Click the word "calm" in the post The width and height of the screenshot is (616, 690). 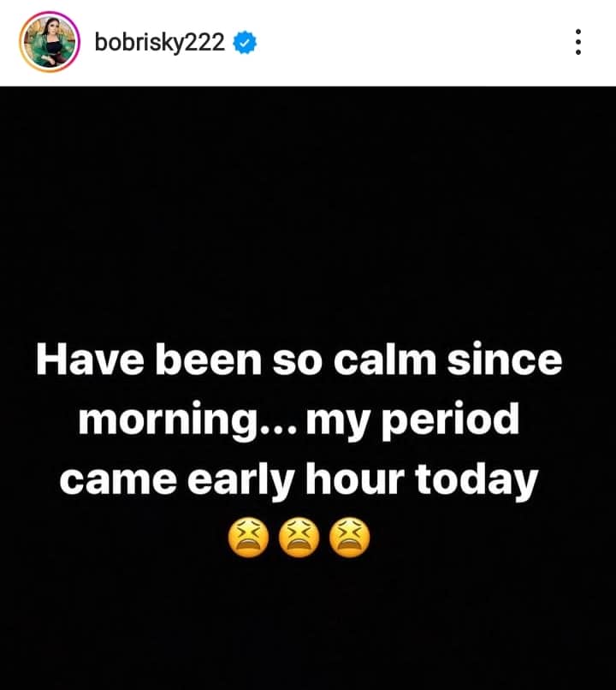[x=385, y=360]
